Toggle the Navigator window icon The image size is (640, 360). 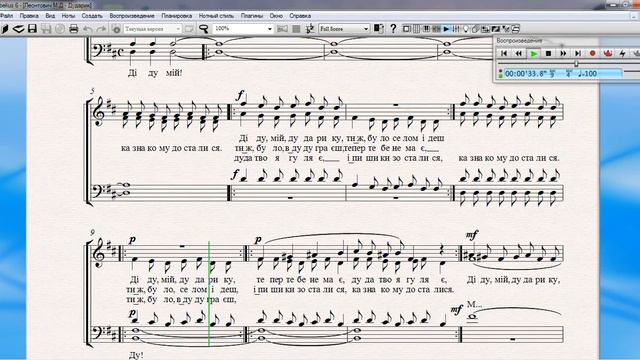pos(406,29)
